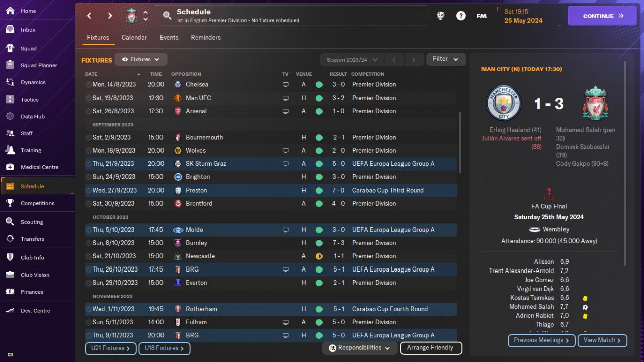Click the Medical Centre icon
This screenshot has height=362, width=644.
(10, 167)
